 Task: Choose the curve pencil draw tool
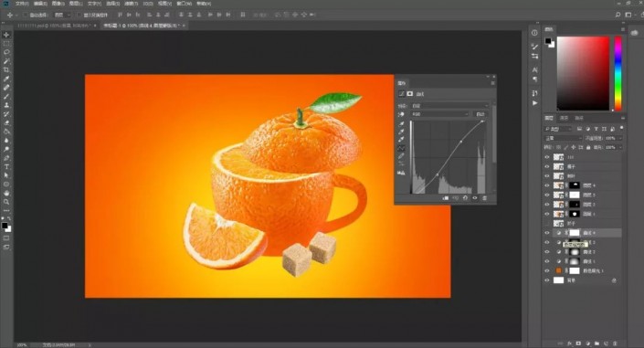coord(401,156)
